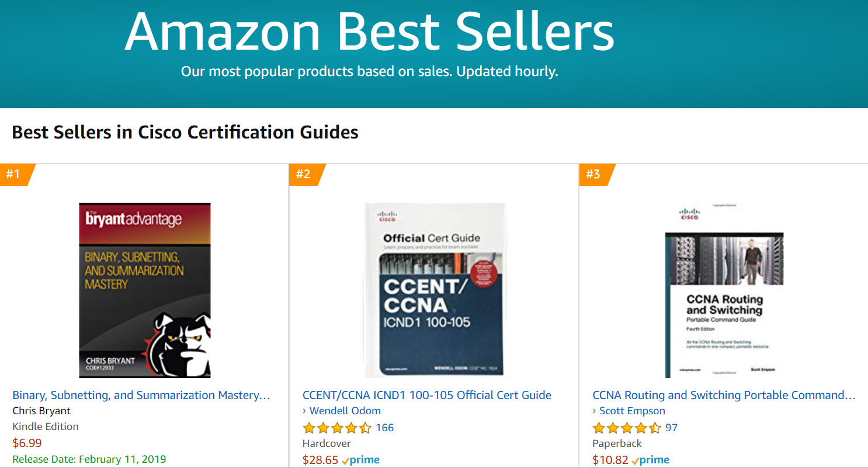Open the CCENT/CCNA ICND1 book cover
The width and height of the screenshot is (868, 468).
coord(435,290)
